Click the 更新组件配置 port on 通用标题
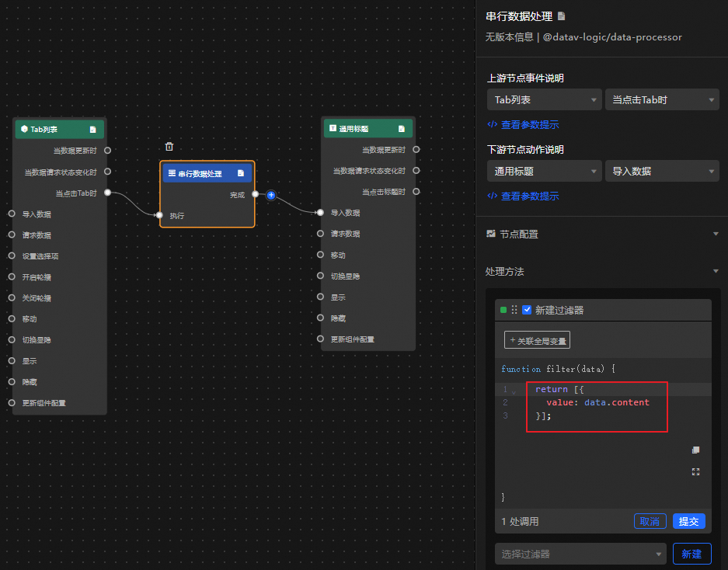Image resolution: width=728 pixels, height=570 pixels. point(320,339)
